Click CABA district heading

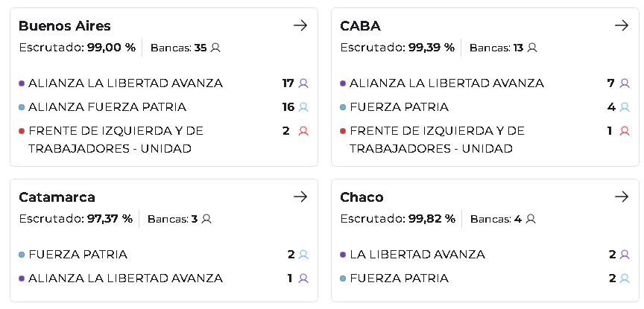coord(360,26)
